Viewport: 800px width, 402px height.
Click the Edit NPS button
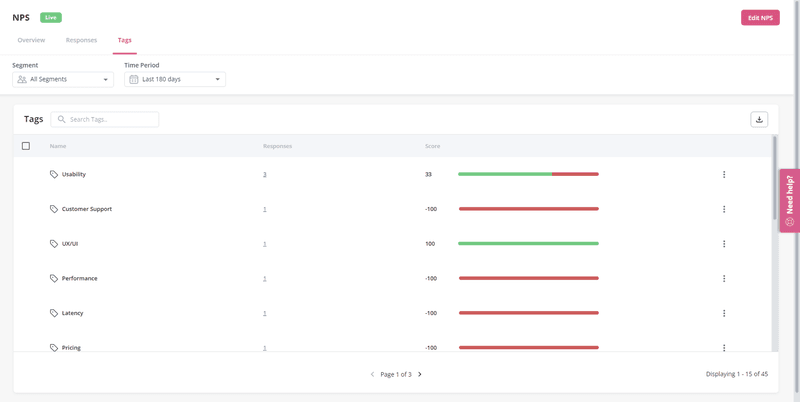[x=760, y=18]
